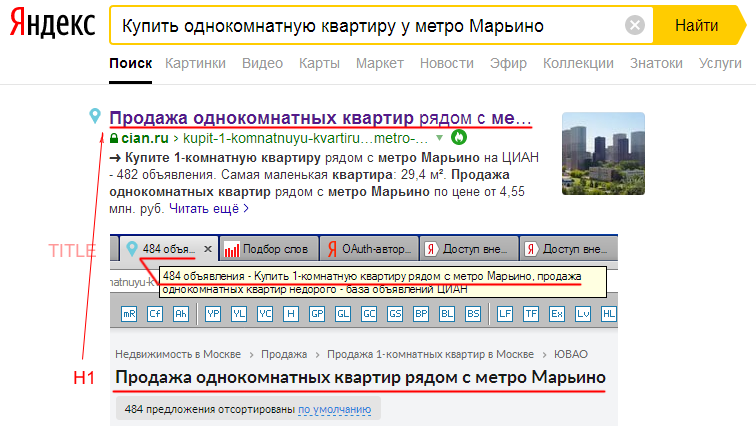The image size is (756, 434).
Task: Click the mR toolbar icon
Action: [129, 314]
